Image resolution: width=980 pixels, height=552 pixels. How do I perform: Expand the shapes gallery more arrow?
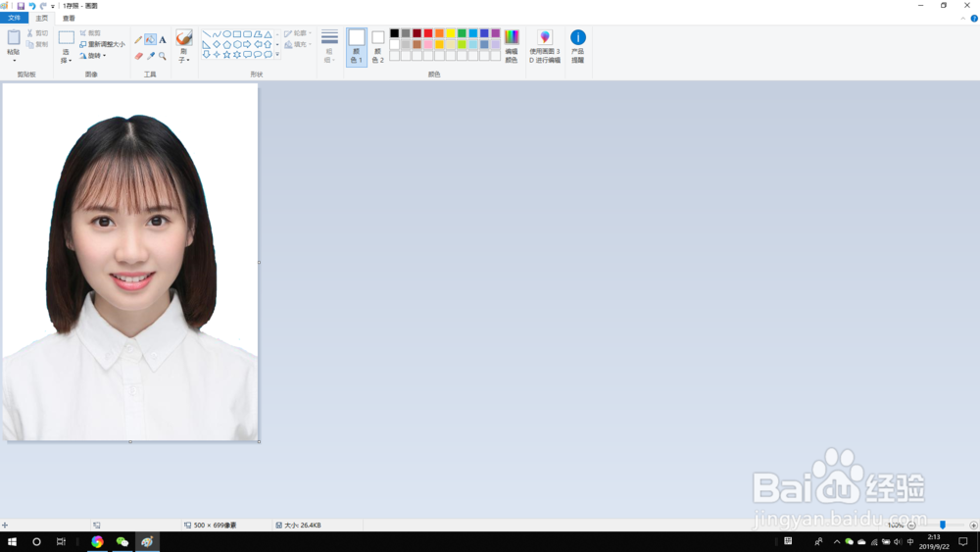tap(277, 54)
